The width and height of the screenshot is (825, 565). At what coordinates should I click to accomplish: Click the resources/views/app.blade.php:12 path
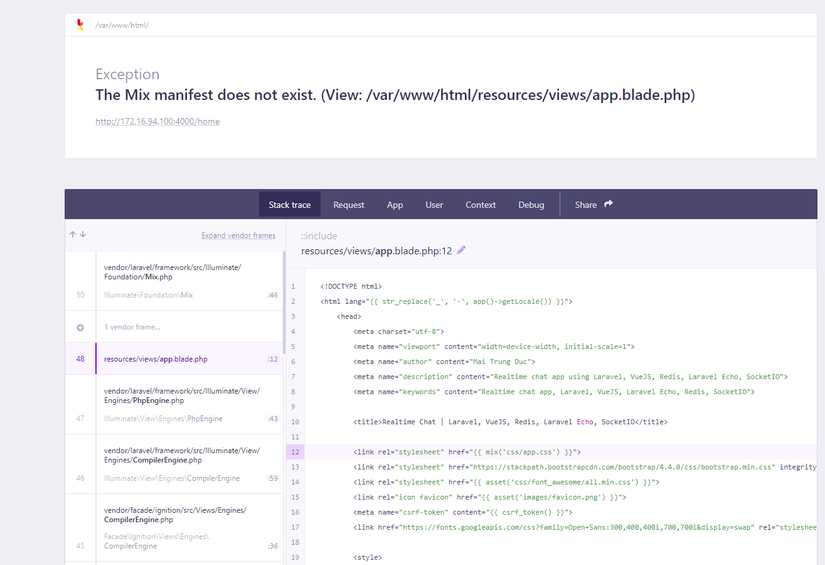[376, 251]
